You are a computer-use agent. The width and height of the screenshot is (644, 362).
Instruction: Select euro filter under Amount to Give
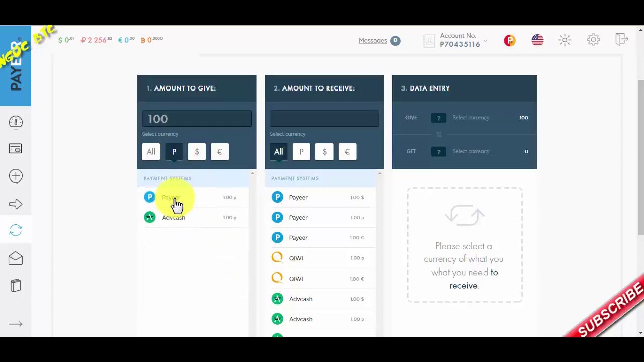pyautogui.click(x=220, y=152)
